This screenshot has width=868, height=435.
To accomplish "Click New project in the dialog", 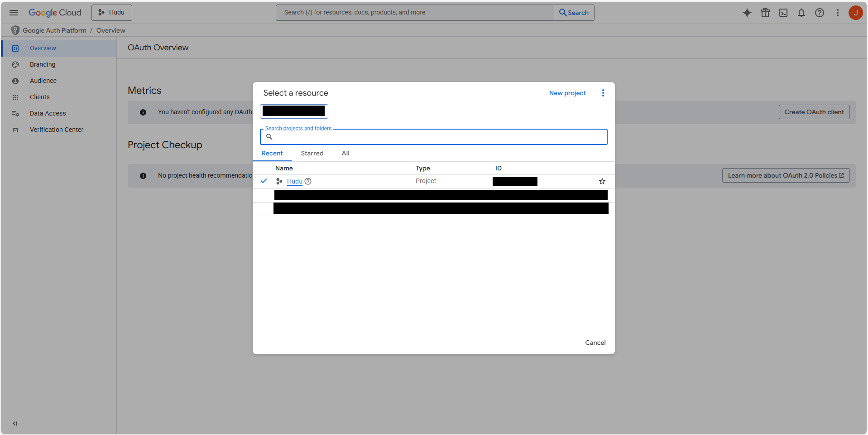I will coord(567,93).
